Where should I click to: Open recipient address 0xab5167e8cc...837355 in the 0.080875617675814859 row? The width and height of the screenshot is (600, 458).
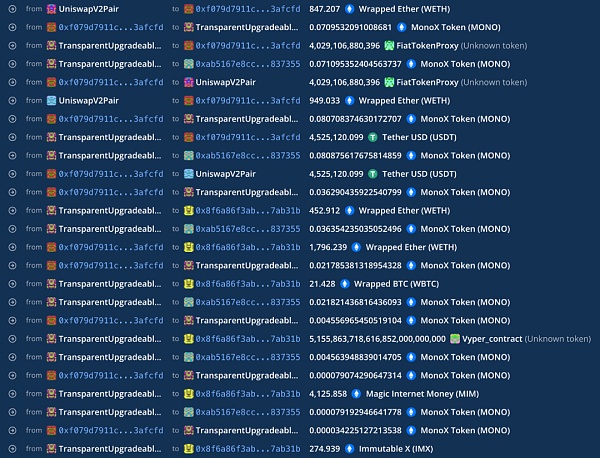(x=248, y=155)
